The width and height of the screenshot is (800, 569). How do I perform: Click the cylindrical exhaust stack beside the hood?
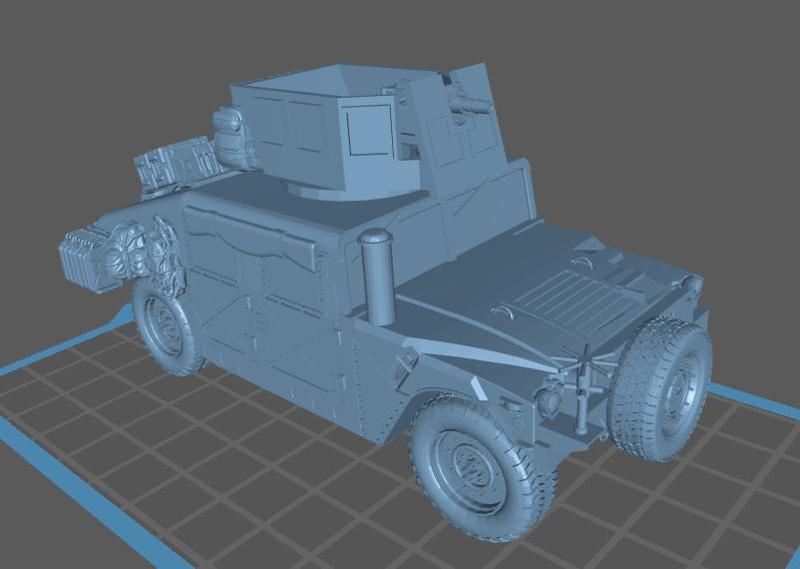(377, 277)
